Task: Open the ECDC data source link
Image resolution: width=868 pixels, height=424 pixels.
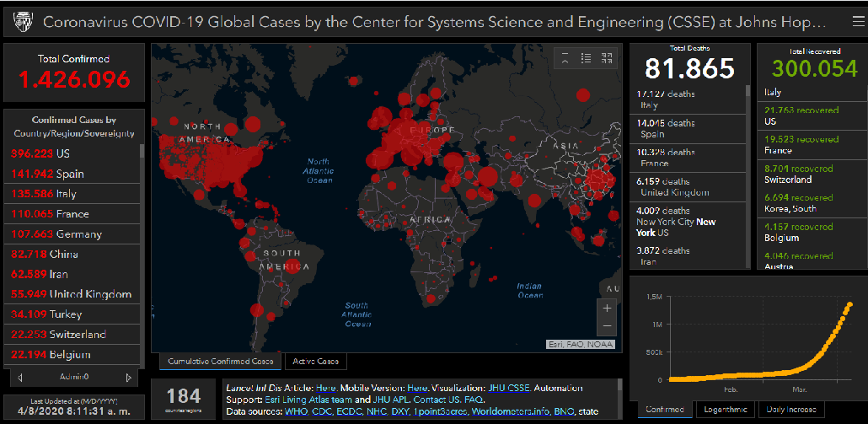Action: click(x=349, y=412)
